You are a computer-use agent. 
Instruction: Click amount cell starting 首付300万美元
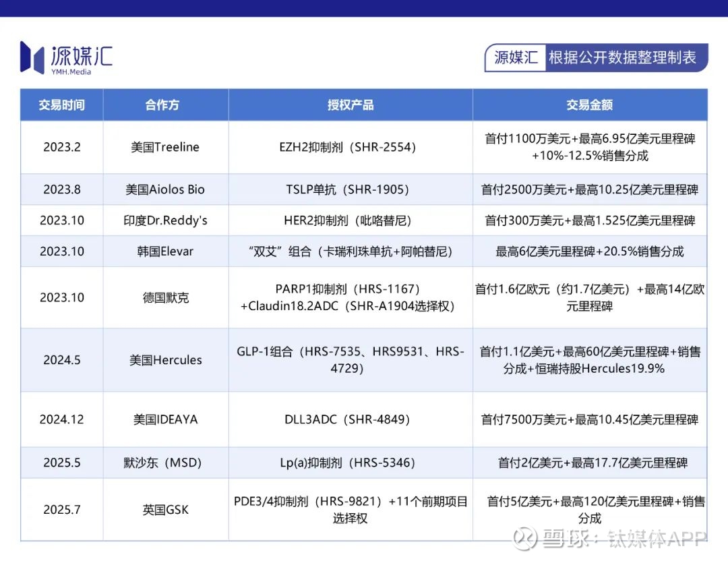click(590, 220)
